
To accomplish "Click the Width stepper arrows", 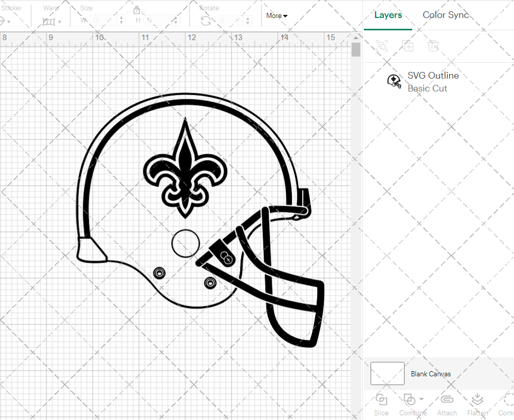I will tap(121, 21).
